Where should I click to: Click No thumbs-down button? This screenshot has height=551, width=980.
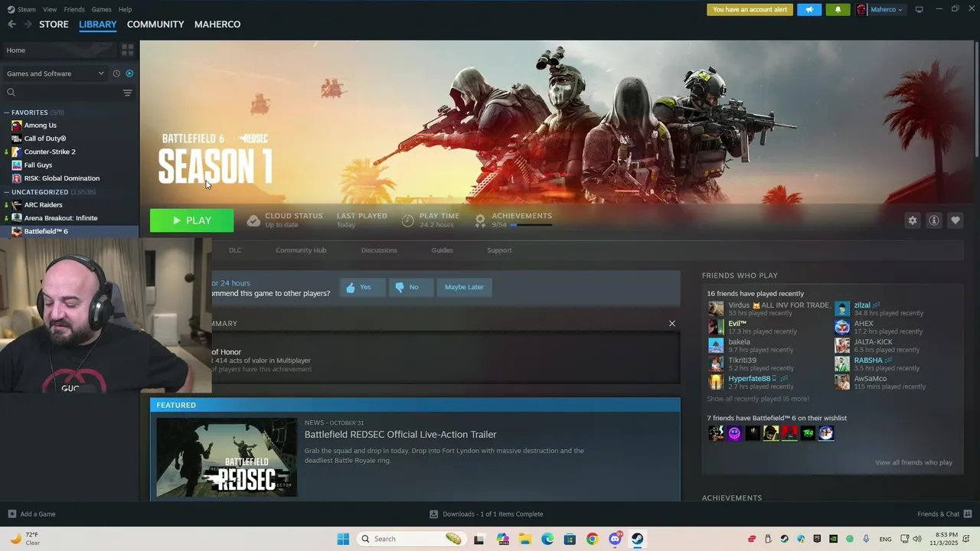(410, 287)
